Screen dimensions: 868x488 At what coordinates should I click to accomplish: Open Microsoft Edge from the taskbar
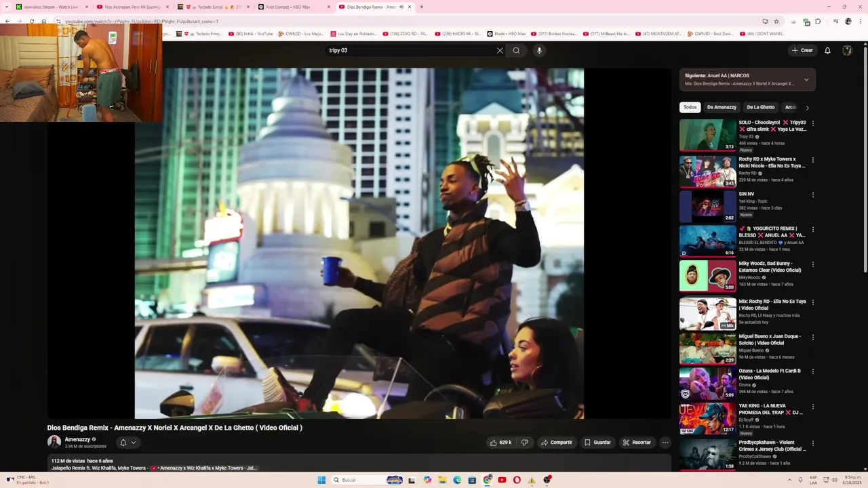(x=457, y=480)
